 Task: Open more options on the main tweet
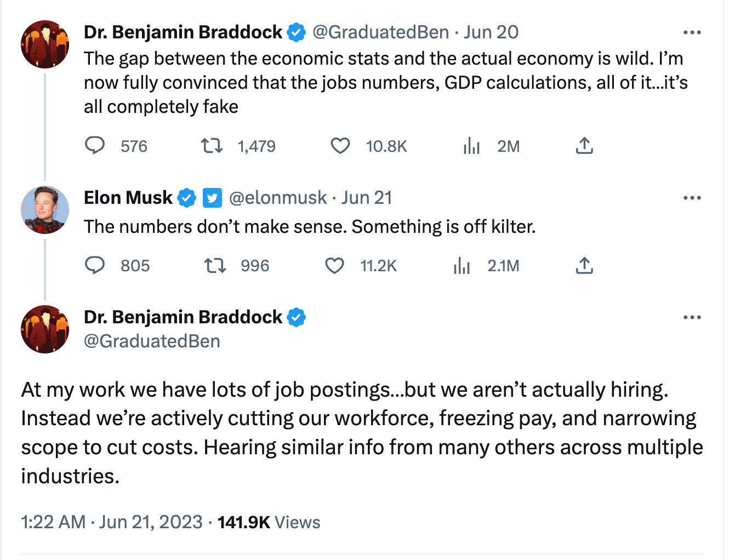coord(692,317)
